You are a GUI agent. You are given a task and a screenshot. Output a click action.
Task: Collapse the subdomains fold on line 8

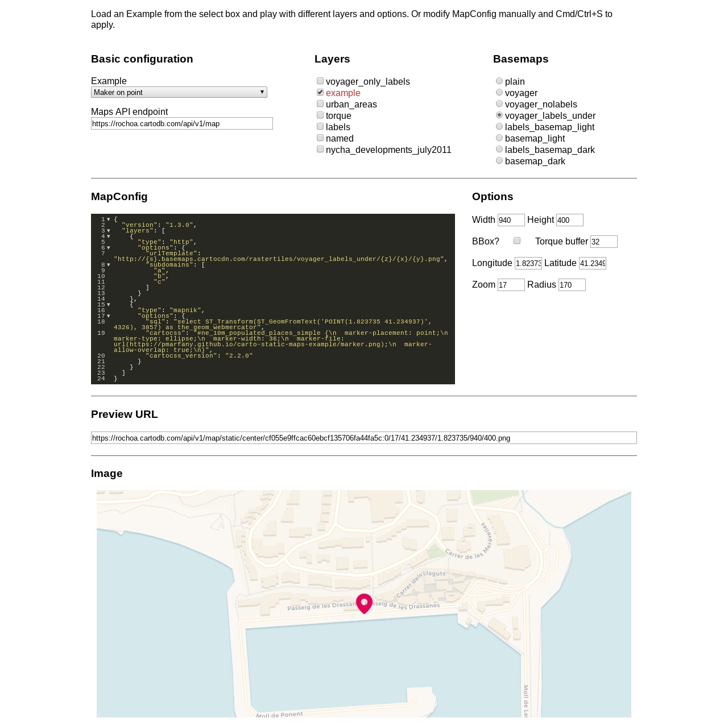tap(108, 264)
